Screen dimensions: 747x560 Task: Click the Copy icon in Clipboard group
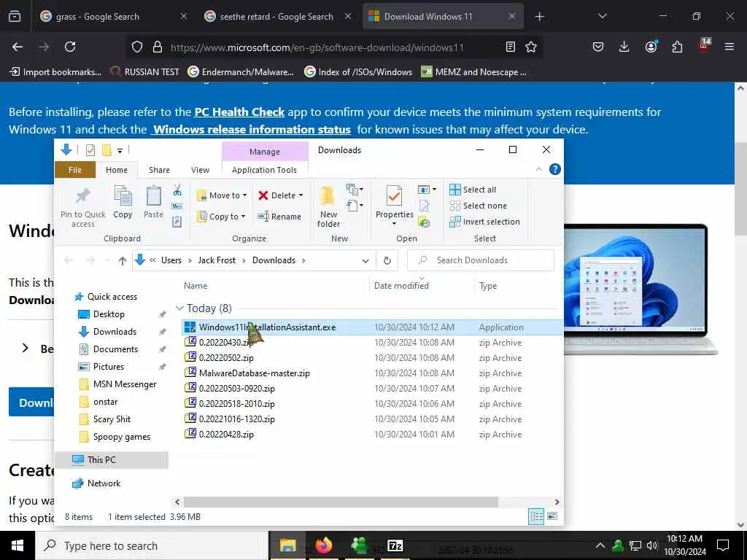coord(123,203)
